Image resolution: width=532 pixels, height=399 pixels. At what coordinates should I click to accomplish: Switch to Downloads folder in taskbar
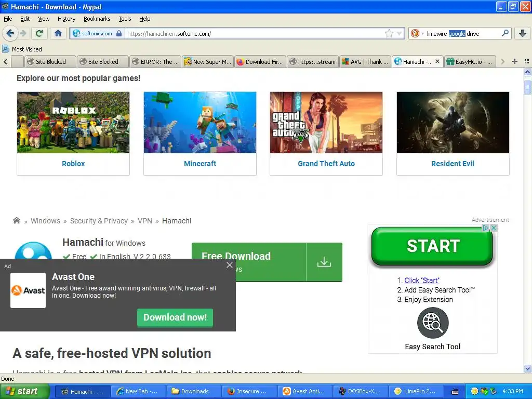click(x=193, y=391)
